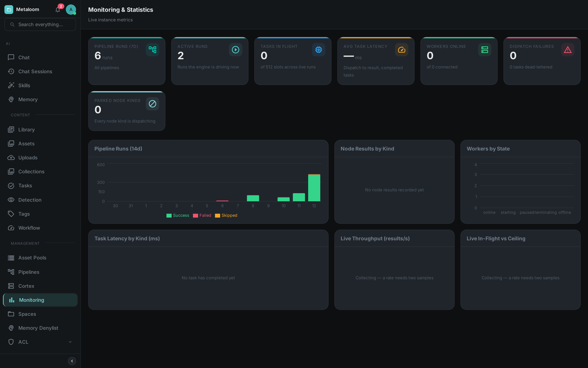Click the tallest bar for day 12

point(314,188)
